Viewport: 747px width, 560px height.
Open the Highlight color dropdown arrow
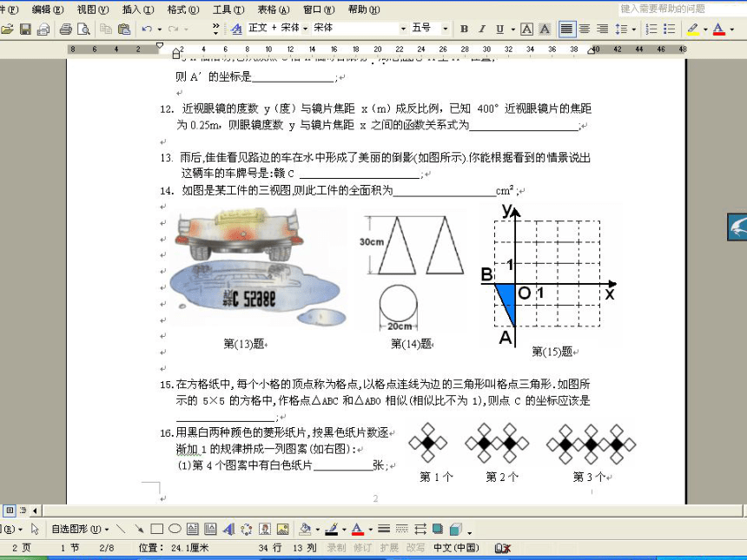[705, 30]
